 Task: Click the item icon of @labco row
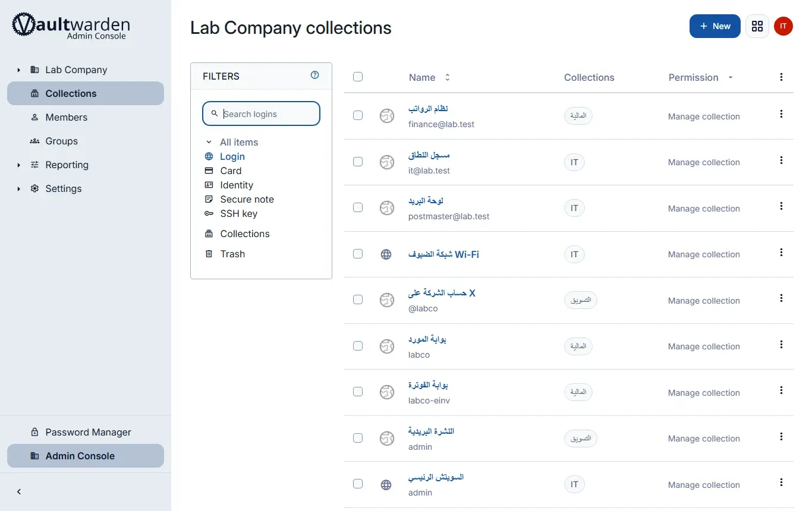coord(387,300)
